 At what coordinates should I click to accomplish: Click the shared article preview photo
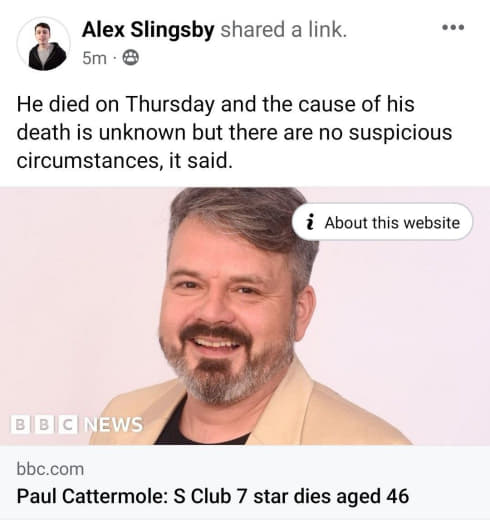245,316
